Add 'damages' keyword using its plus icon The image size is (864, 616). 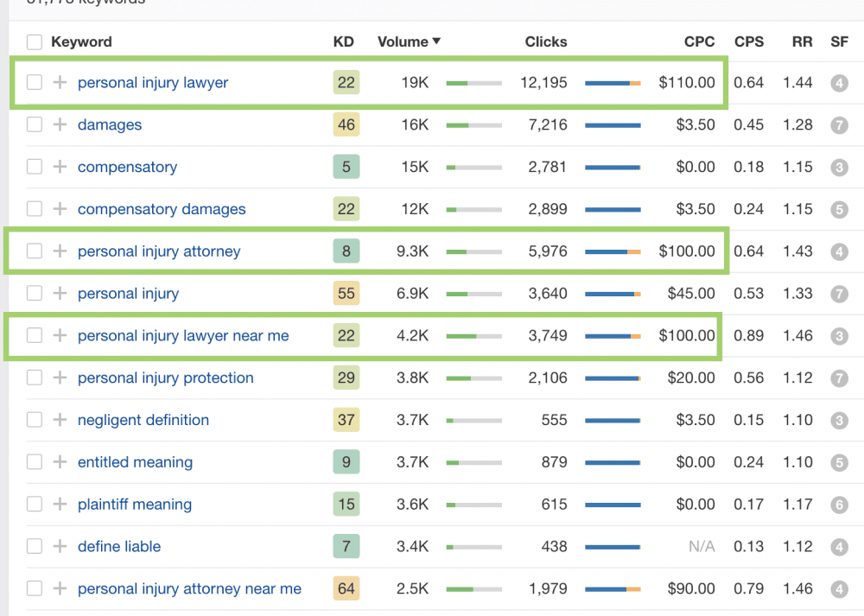click(60, 124)
